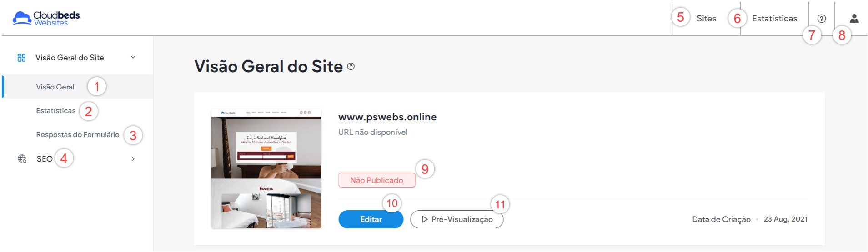This screenshot has width=868, height=252.
Task: Open the website preview thumbnail
Action: [266, 168]
